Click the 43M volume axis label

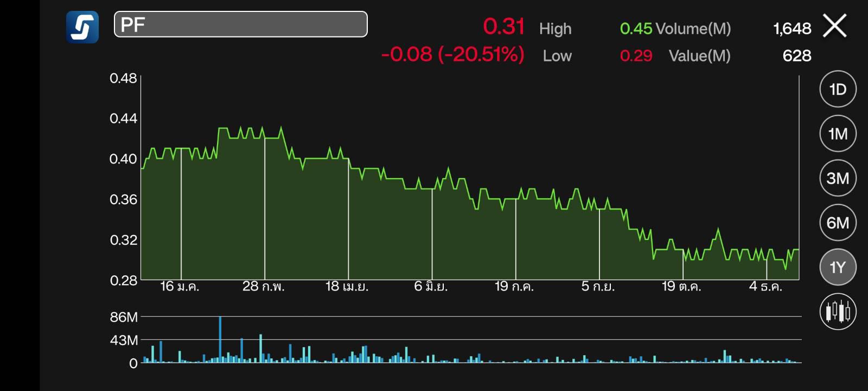click(x=124, y=340)
